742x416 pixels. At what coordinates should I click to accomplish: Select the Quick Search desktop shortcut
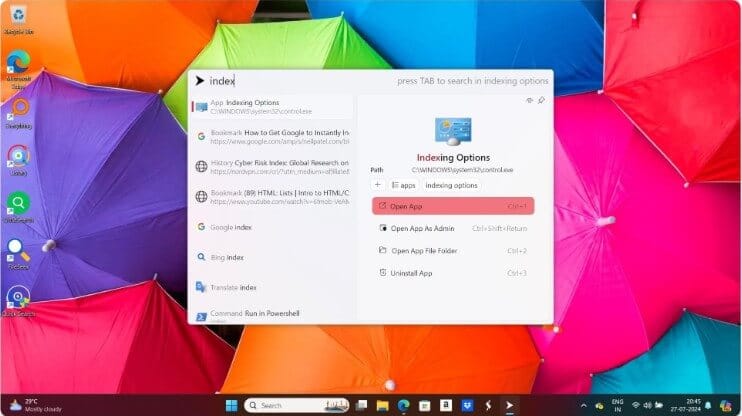tap(18, 301)
